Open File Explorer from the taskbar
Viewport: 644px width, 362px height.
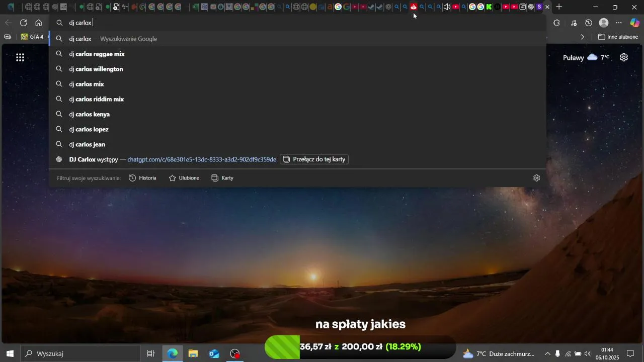pos(193,353)
